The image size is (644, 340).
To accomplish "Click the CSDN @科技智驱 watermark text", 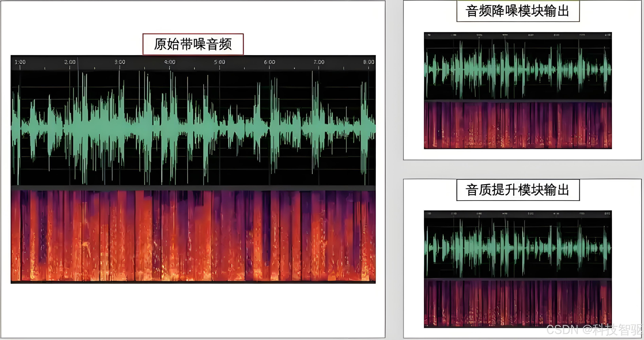I will coord(595,330).
